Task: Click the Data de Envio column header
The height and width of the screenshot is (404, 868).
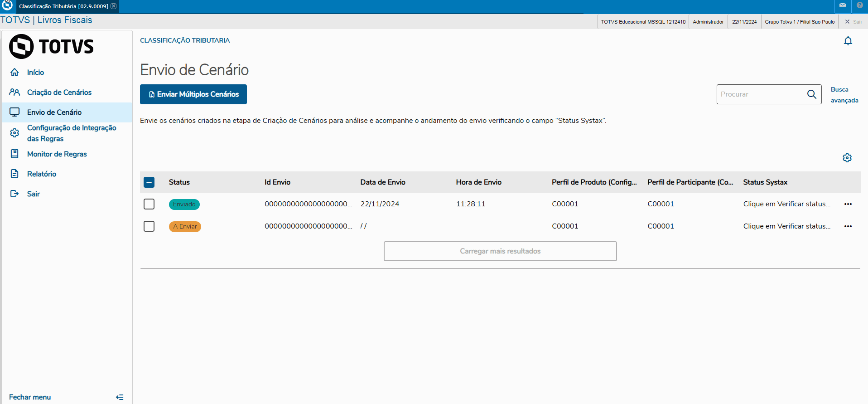Action: 383,182
